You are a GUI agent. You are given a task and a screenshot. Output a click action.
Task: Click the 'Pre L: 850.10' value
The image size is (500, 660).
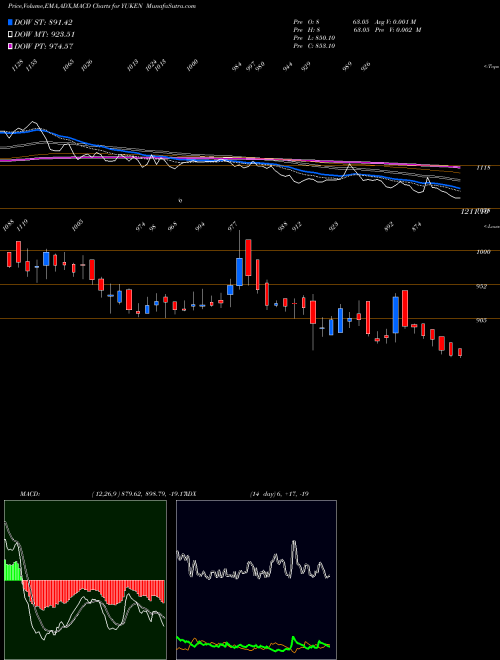pos(314,38)
